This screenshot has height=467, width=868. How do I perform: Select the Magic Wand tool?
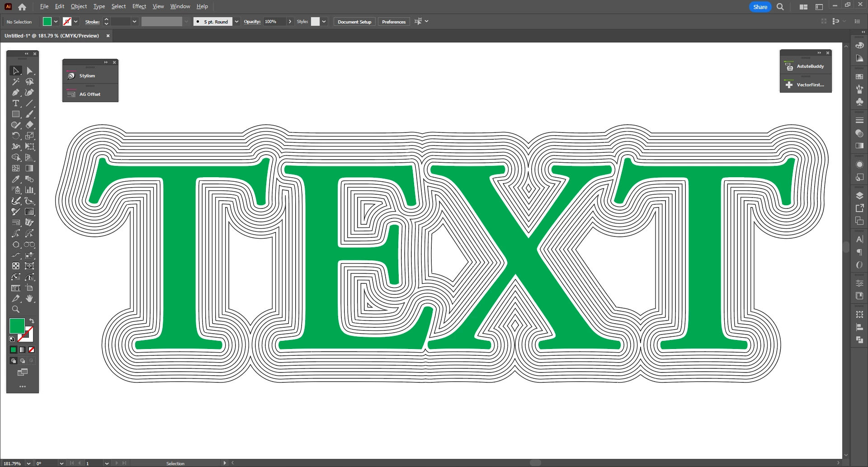coord(16,81)
